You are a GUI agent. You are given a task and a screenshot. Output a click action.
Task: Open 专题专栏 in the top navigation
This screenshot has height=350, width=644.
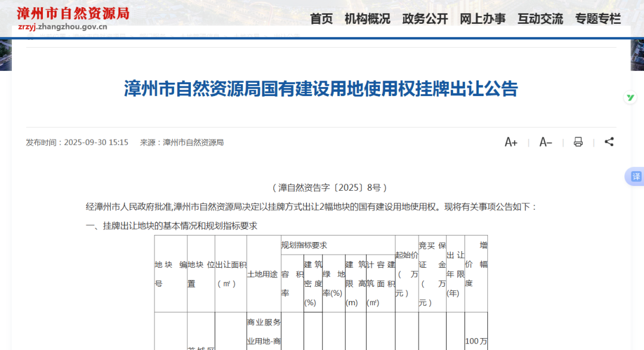(598, 18)
